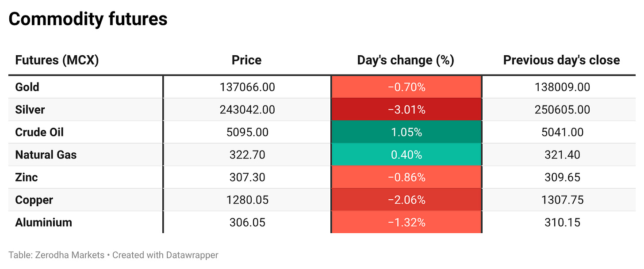Click the Day's change (%) header

pos(406,60)
